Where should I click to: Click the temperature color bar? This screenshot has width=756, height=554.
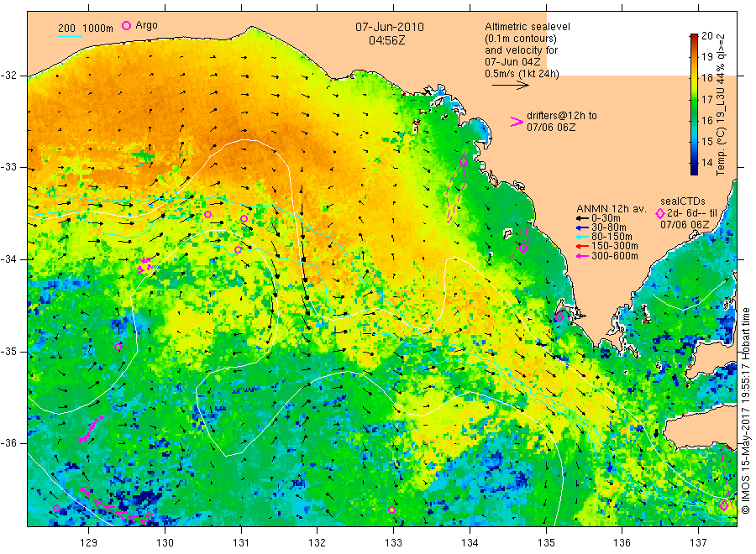pos(694,104)
